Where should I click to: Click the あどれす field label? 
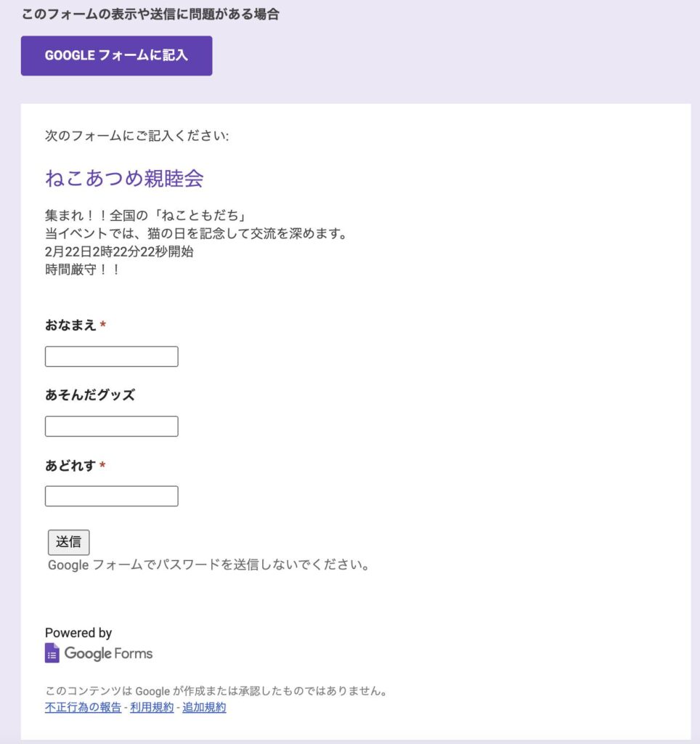70,466
